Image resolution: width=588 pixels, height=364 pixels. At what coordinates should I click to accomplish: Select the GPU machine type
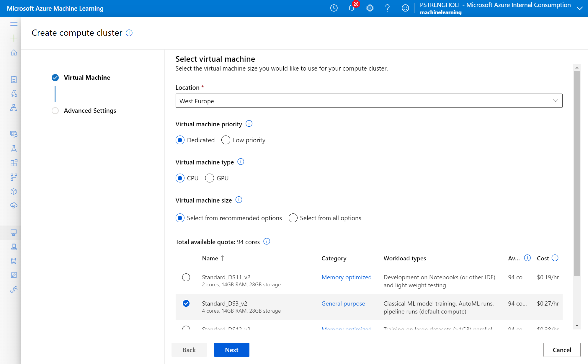[210, 178]
